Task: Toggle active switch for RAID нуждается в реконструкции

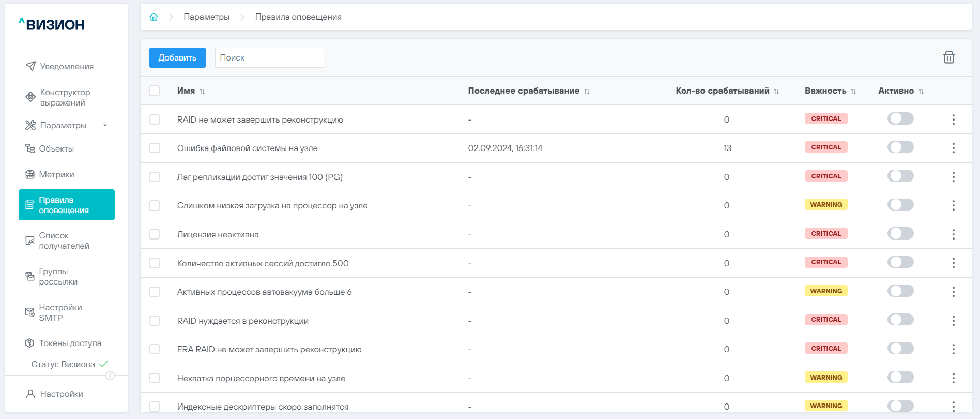Action: point(900,320)
